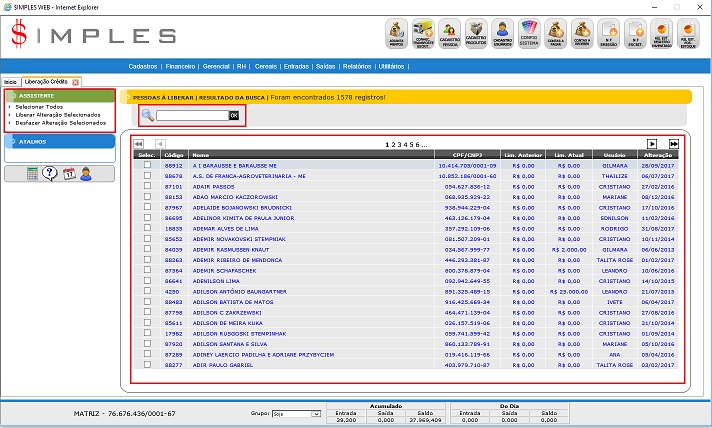The image size is (712, 428).
Task: Open the Cadastro Pessoa toolbar icon
Action: [450, 34]
